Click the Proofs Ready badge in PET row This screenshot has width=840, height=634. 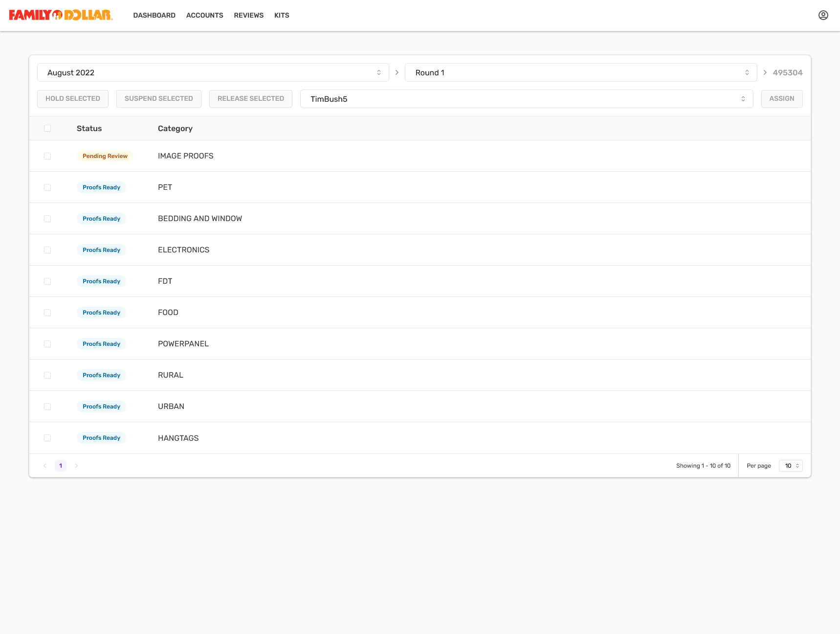101,187
